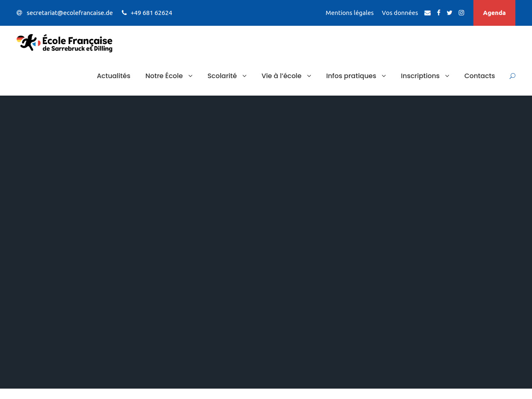532x399 pixels.
Task: Expand the Notre École dropdown chevron
Action: click(190, 76)
